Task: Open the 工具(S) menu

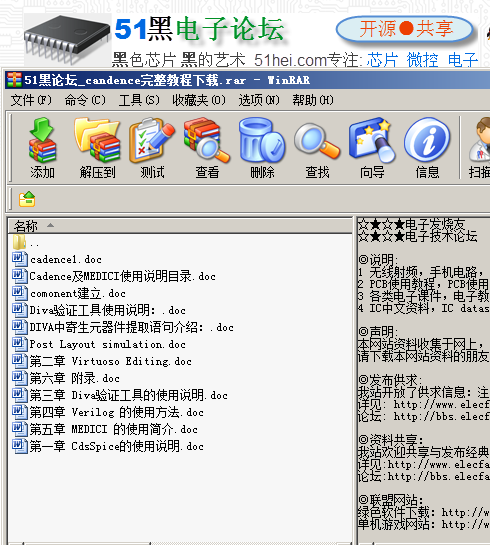Action: coord(139,100)
